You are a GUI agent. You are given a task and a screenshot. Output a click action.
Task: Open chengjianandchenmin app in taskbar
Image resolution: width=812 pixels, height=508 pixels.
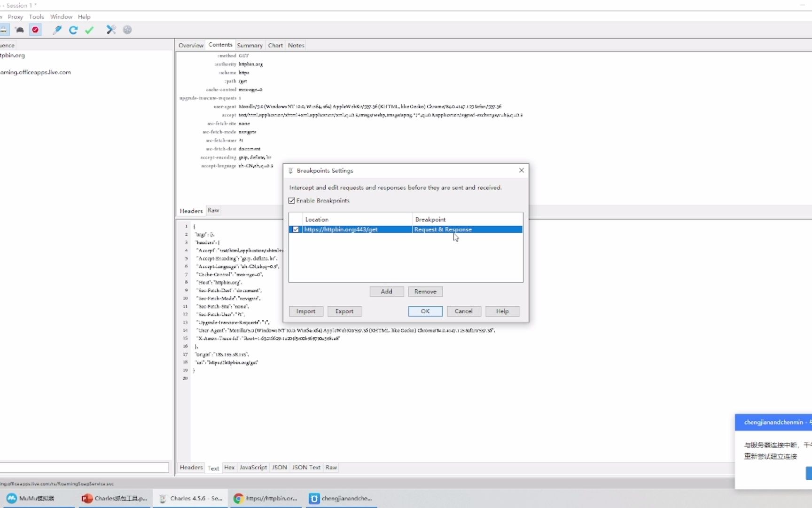341,498
